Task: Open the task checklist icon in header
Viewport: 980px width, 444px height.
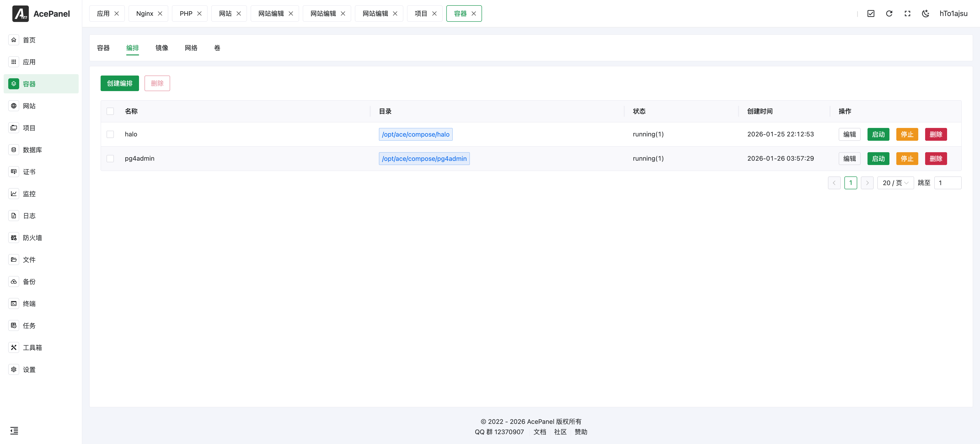Action: pyautogui.click(x=871, y=14)
